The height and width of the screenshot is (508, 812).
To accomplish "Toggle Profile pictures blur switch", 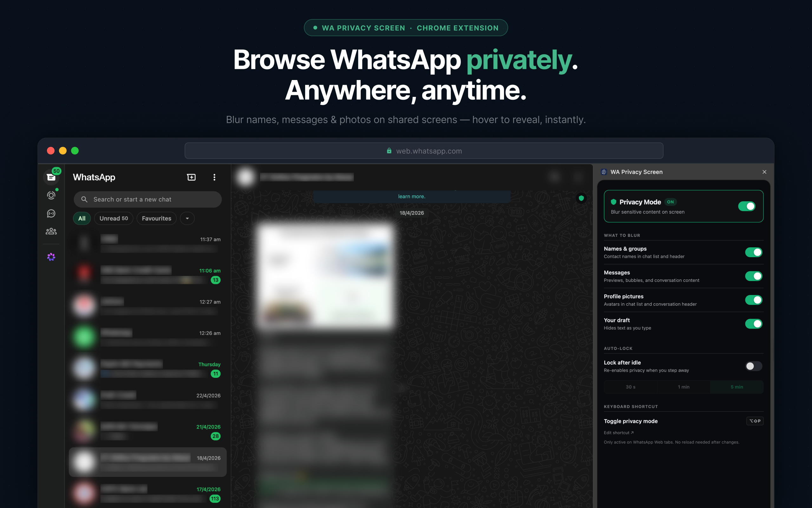I will click(754, 300).
